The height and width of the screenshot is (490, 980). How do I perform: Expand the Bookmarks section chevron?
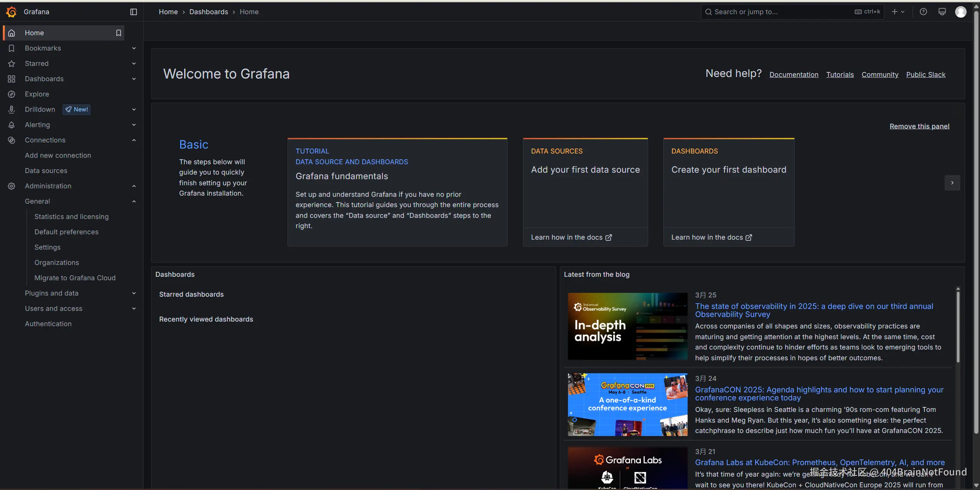134,48
